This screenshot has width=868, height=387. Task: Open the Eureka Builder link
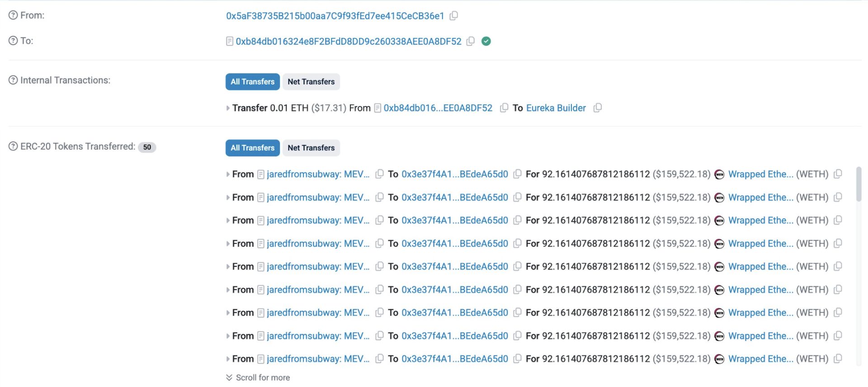coord(556,108)
